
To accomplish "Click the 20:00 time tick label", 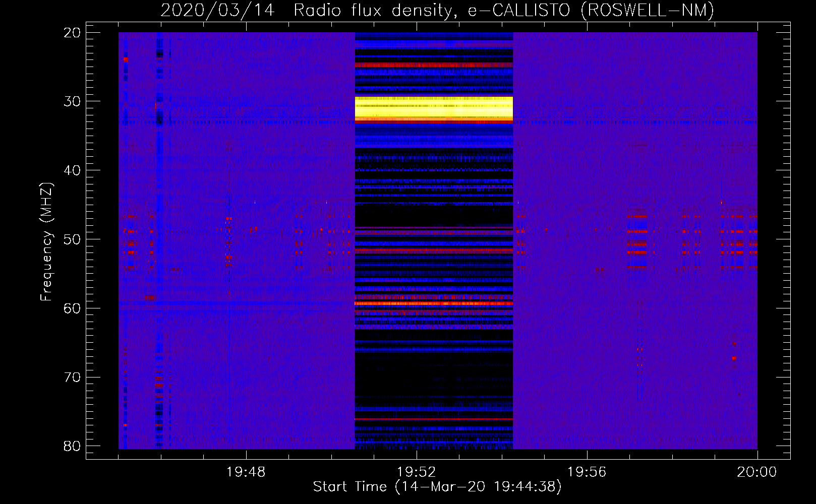I will [x=757, y=472].
